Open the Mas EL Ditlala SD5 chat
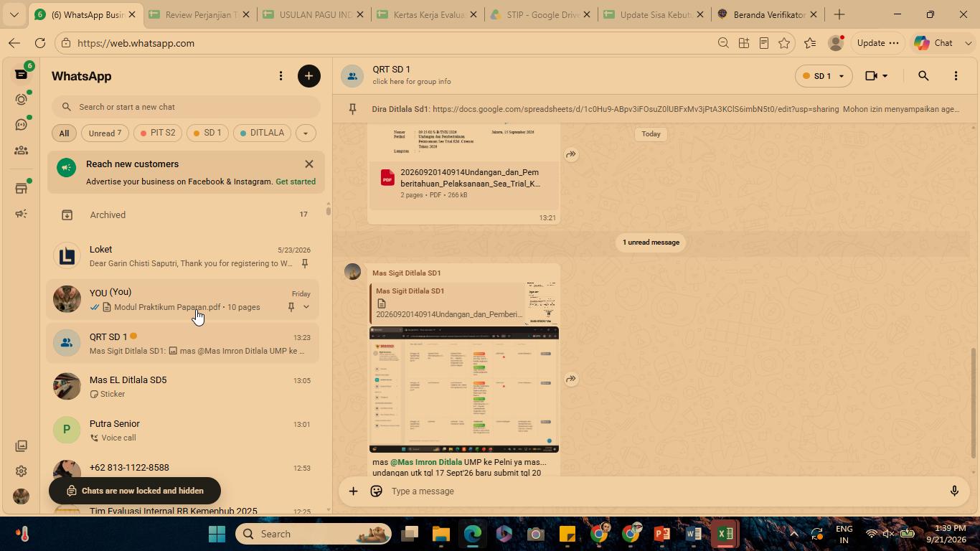The image size is (980, 551). [x=184, y=387]
